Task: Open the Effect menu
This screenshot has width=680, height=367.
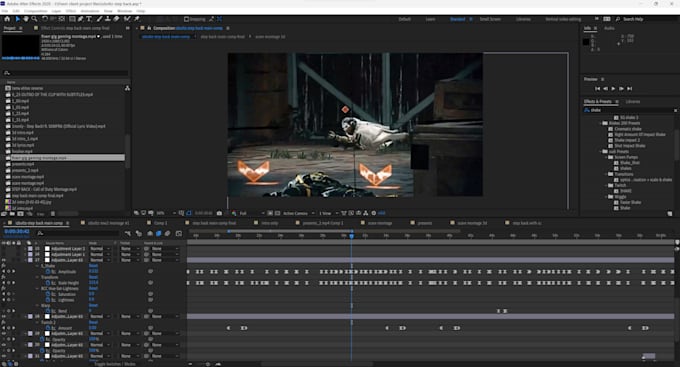Action: [x=71, y=11]
